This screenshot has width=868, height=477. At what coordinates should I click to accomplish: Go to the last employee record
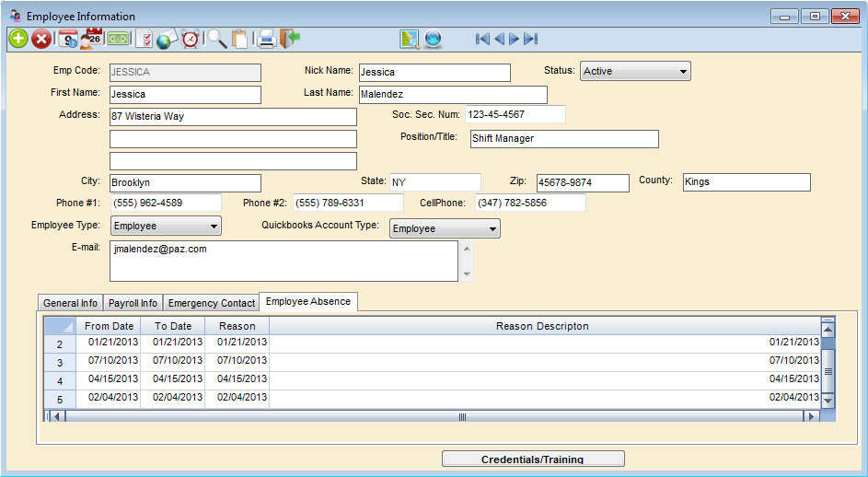click(530, 39)
